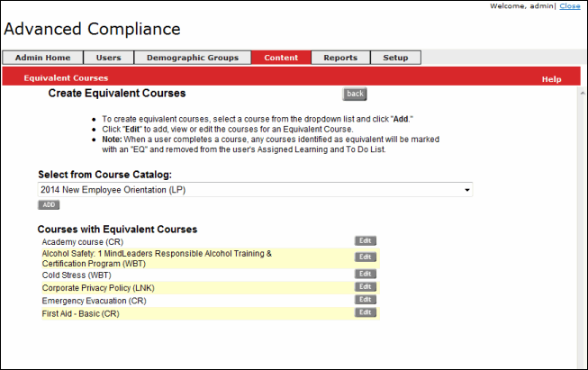Switch to the Users tab
Viewport: 588px width, 370px height.
pos(109,58)
